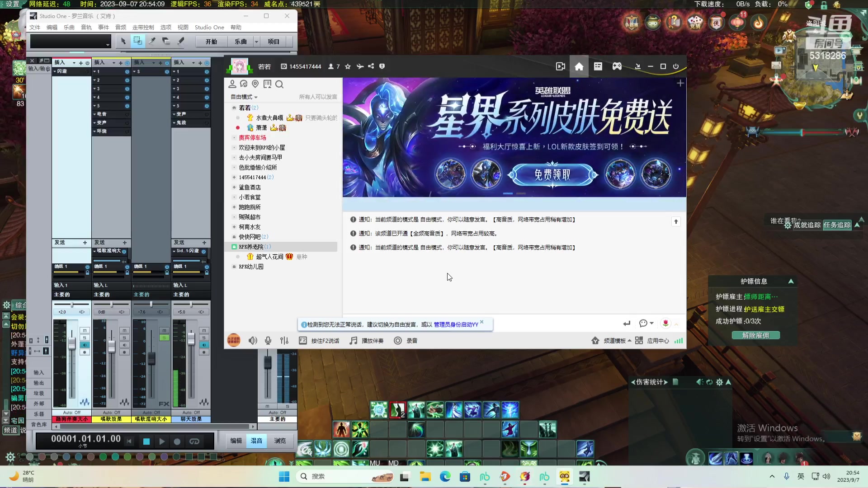This screenshot has width=868, height=488.
Task: Favorite the channel with the star icon
Action: (348, 66)
